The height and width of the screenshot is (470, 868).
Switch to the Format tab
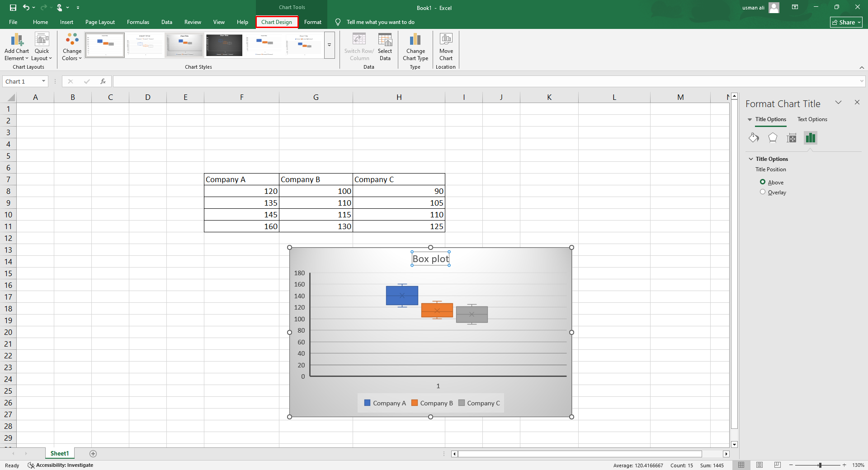coord(313,22)
